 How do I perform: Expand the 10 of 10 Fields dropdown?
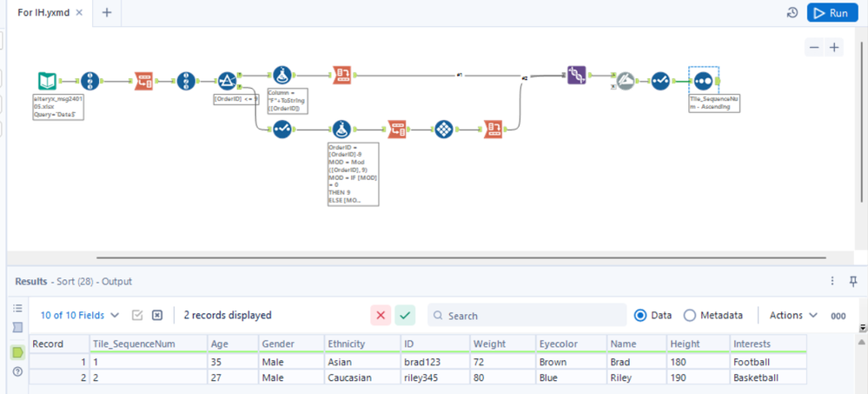[80, 316]
